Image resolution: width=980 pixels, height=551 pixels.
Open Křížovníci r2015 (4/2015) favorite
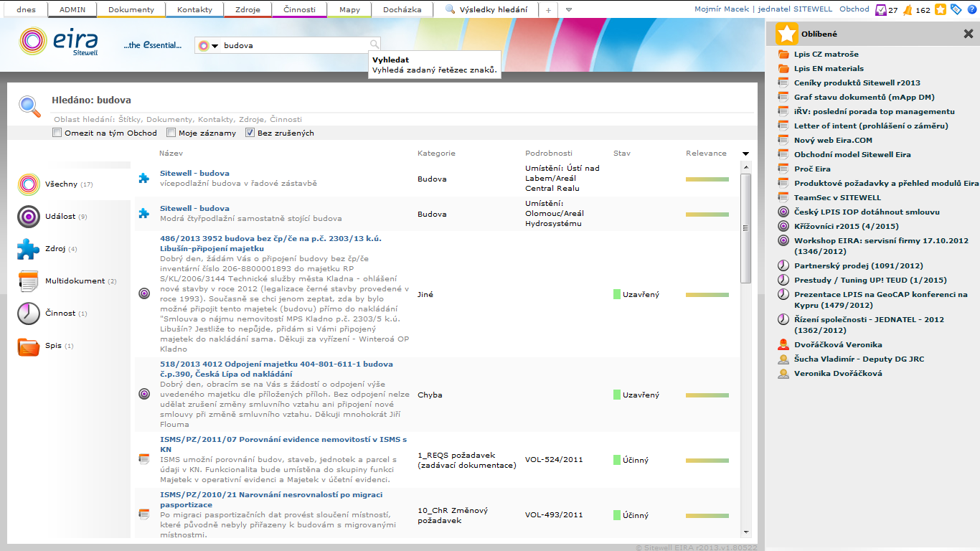[845, 227]
